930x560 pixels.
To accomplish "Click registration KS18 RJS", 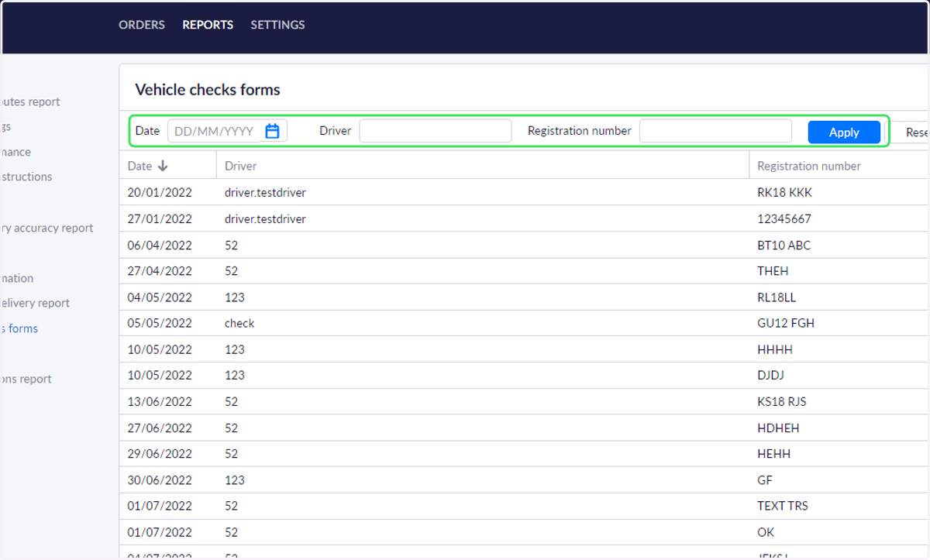I will [x=782, y=401].
